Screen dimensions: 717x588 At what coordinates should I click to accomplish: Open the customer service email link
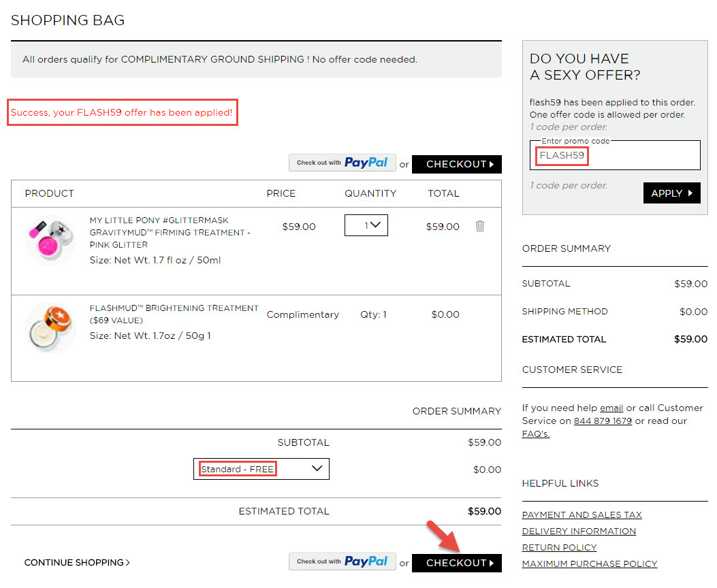click(x=611, y=408)
